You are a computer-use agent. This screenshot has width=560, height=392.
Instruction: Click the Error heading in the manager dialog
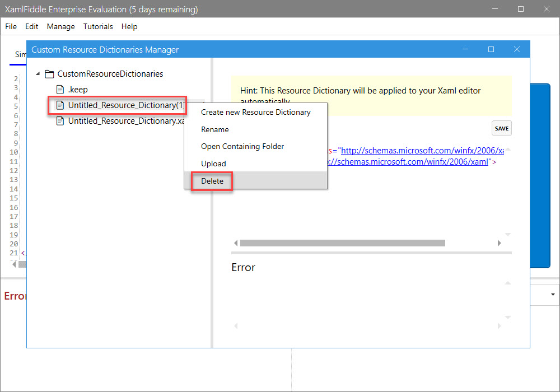(x=243, y=268)
